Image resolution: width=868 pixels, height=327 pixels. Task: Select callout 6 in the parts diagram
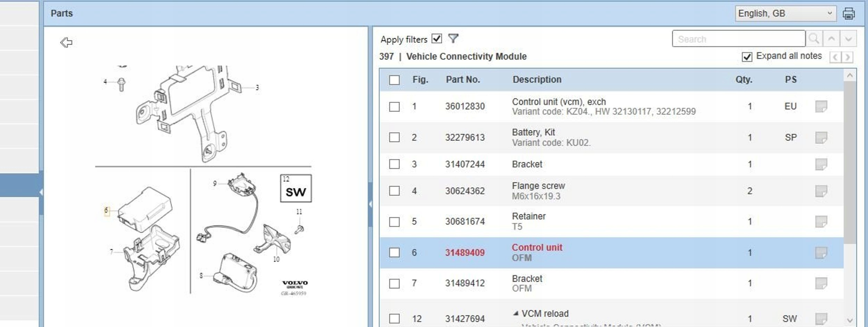click(107, 211)
